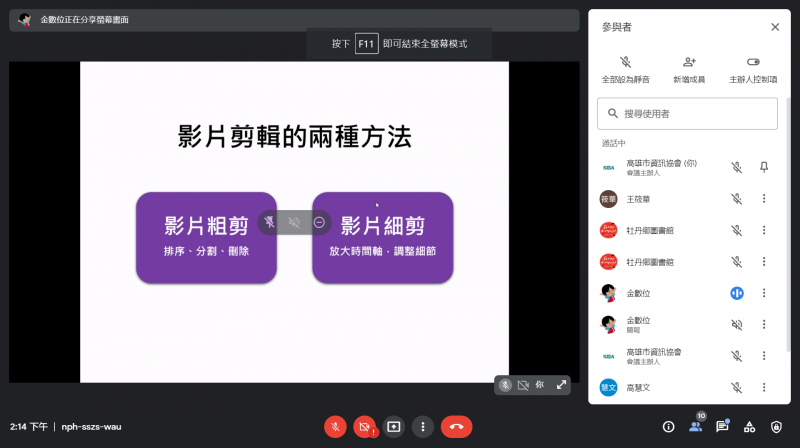Open the chat messages icon
800x448 pixels.
[x=722, y=426]
